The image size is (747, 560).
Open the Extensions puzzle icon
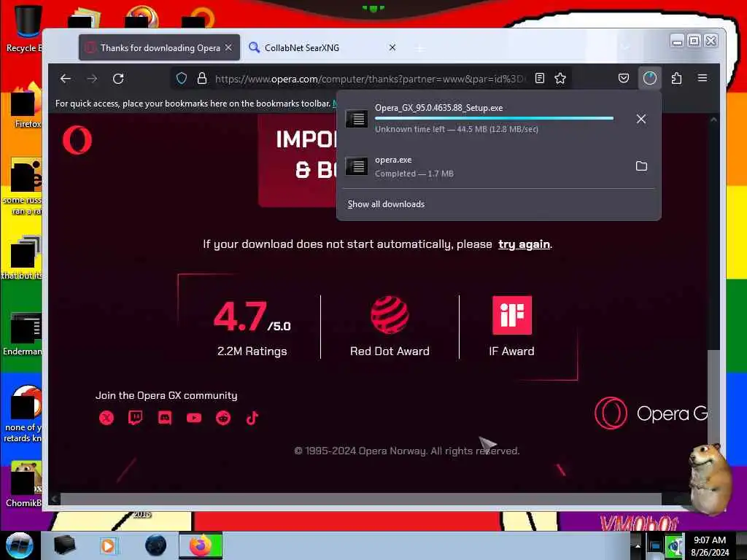[x=676, y=78]
